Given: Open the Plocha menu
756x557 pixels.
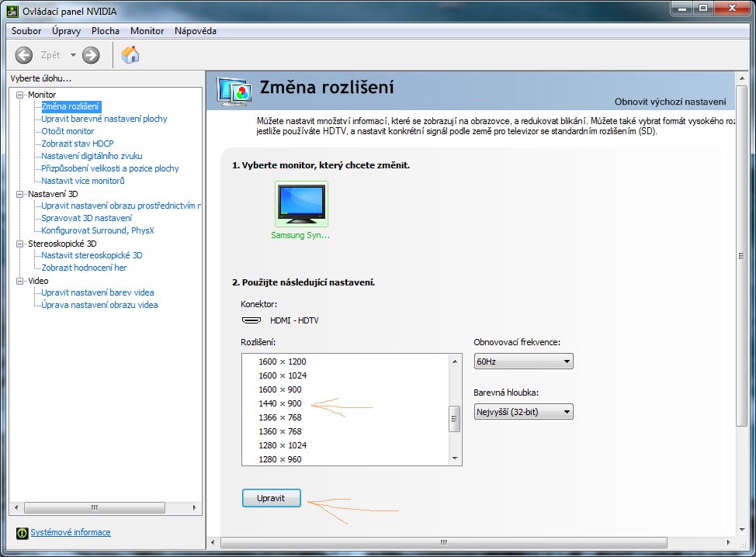Looking at the screenshot, I should point(106,31).
